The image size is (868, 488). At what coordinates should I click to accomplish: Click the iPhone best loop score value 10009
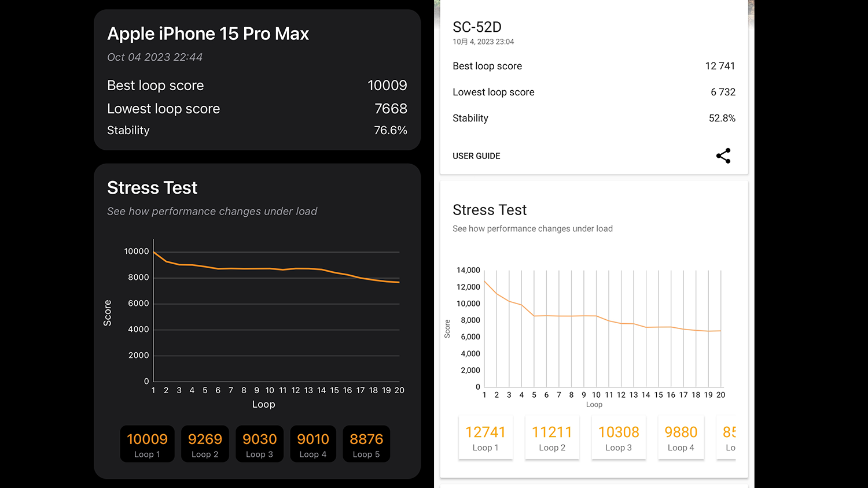coord(387,86)
